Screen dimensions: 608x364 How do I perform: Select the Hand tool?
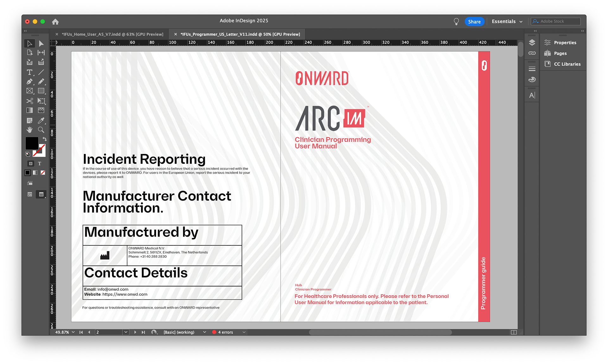point(29,130)
